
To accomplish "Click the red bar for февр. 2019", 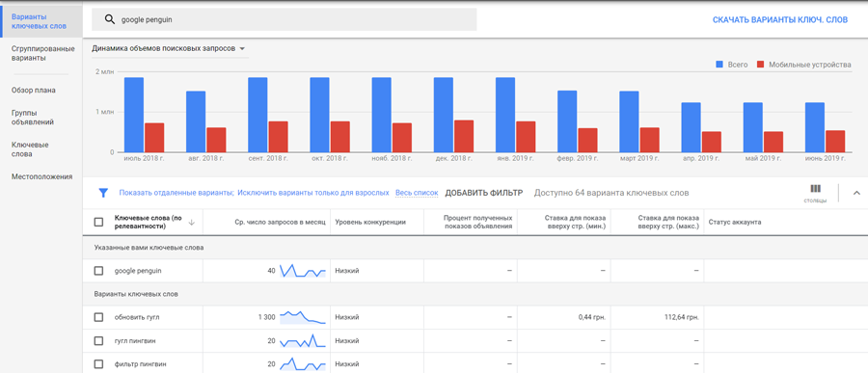I will pos(588,140).
